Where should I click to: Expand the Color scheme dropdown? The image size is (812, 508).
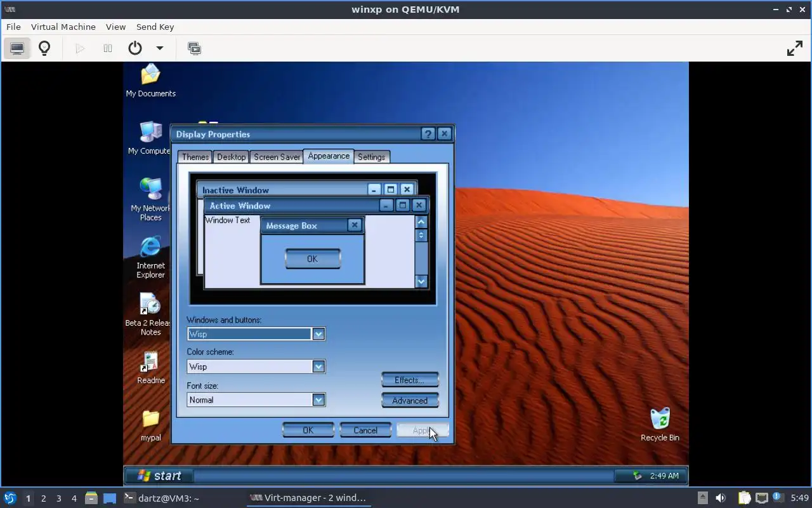tap(318, 366)
